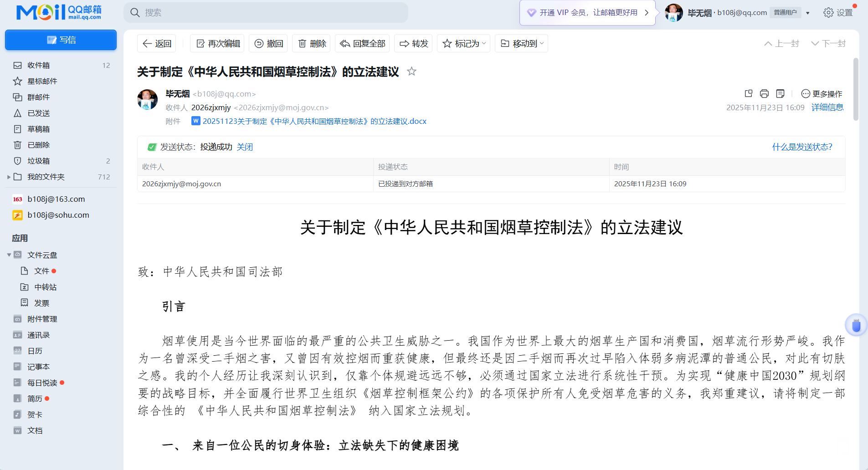The width and height of the screenshot is (868, 470).
Task: Click the note icon beside print
Action: tap(780, 94)
